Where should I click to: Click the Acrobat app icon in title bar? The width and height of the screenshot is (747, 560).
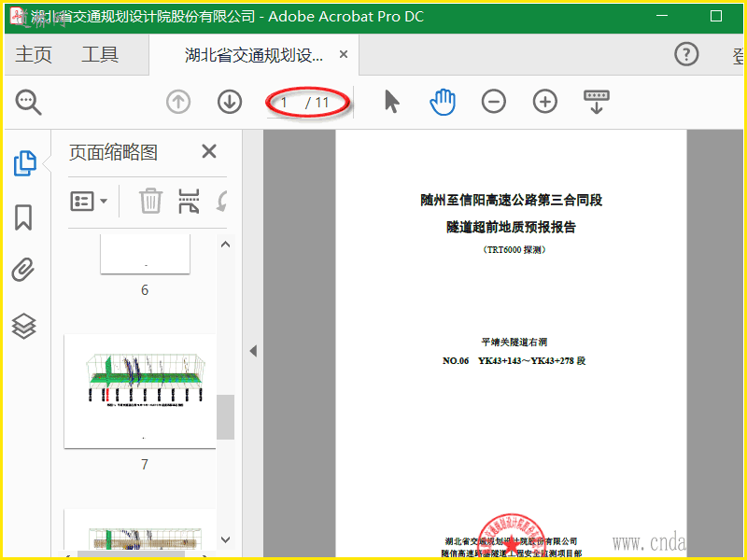click(18, 16)
